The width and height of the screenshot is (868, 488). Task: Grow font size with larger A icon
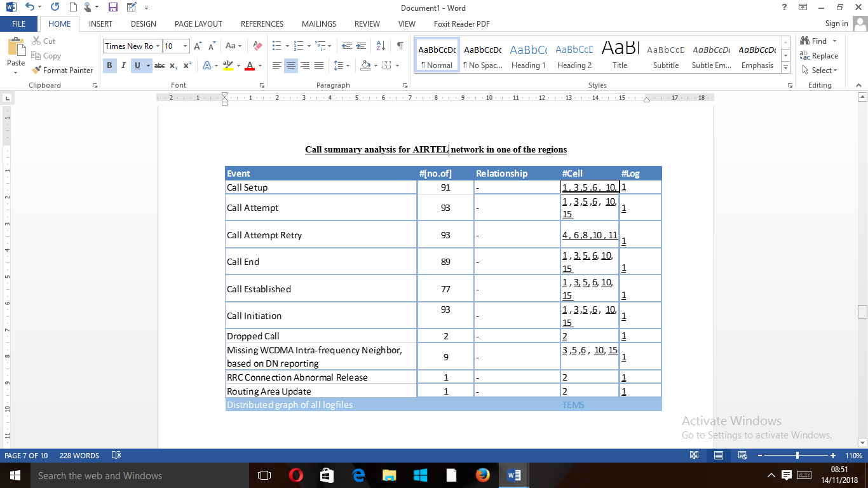tap(198, 46)
